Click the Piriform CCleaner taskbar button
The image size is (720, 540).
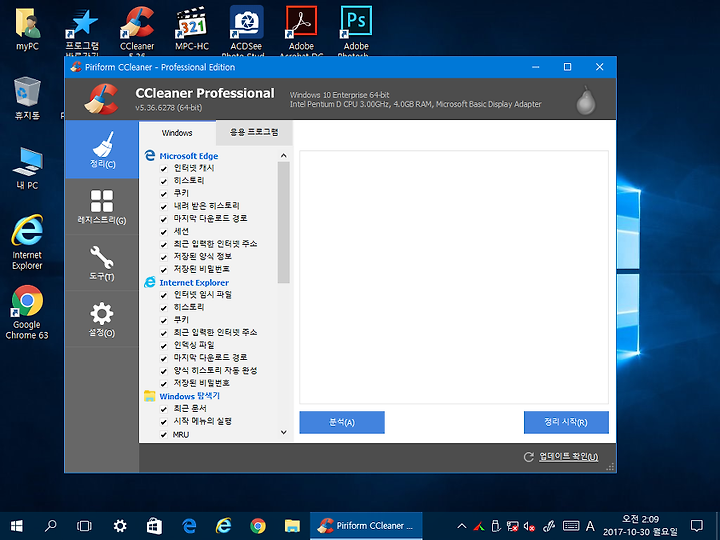coord(366,526)
